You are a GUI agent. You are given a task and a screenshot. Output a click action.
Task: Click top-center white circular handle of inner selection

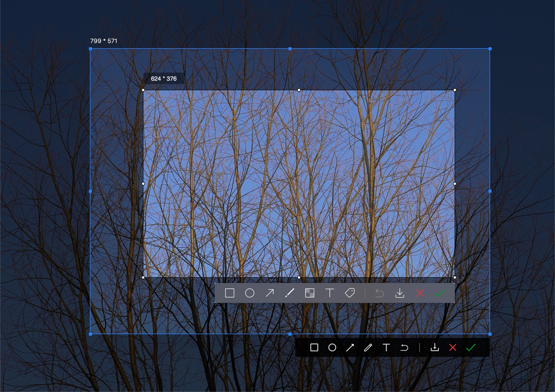(299, 90)
